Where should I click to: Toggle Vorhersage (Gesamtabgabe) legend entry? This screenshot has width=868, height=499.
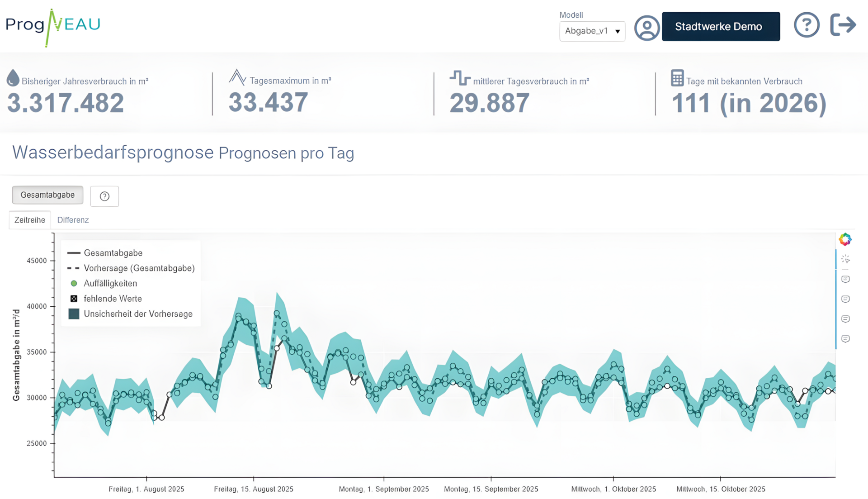click(131, 268)
